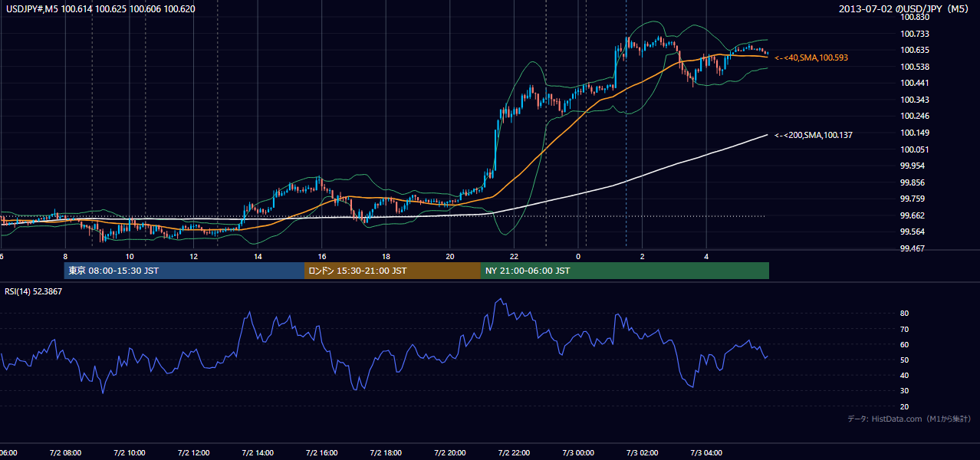Click price axis value 100.246

[915, 117]
